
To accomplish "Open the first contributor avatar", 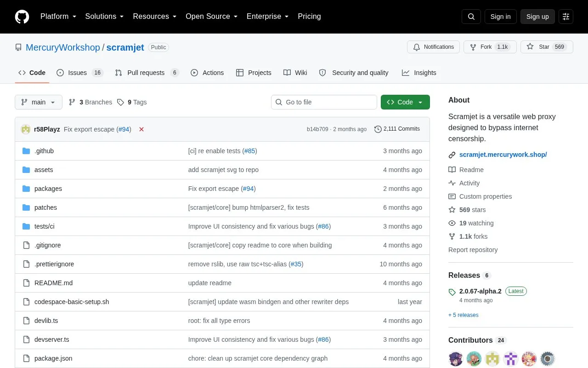I will (456, 359).
